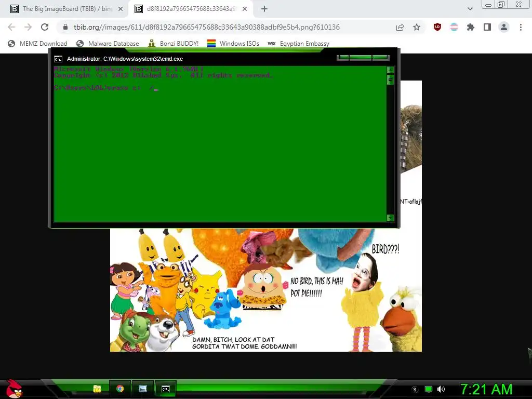Reload the current page
Image resolution: width=532 pixels, height=399 pixels.
(x=45, y=27)
